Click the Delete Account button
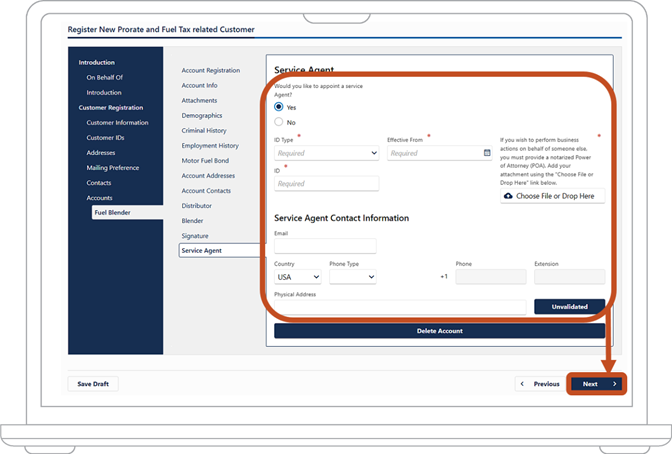The image size is (672, 454). [440, 331]
